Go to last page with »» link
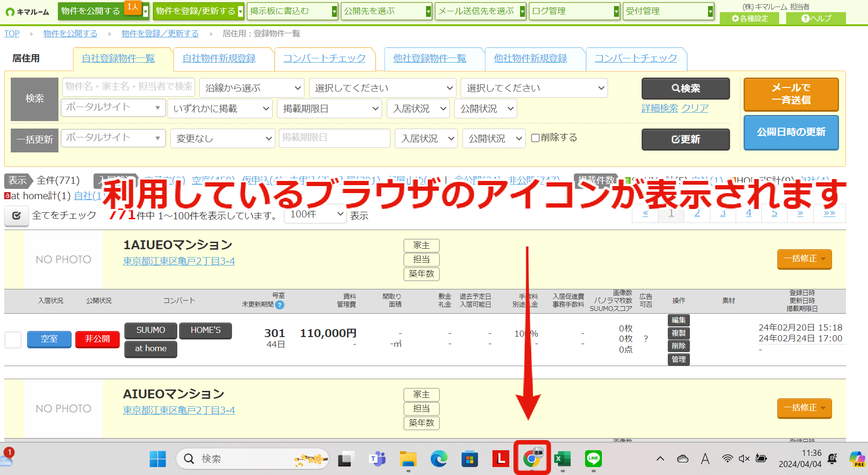 pos(830,213)
